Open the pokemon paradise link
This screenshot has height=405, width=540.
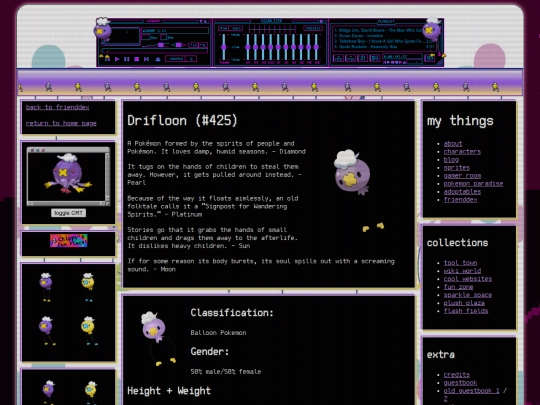click(473, 184)
